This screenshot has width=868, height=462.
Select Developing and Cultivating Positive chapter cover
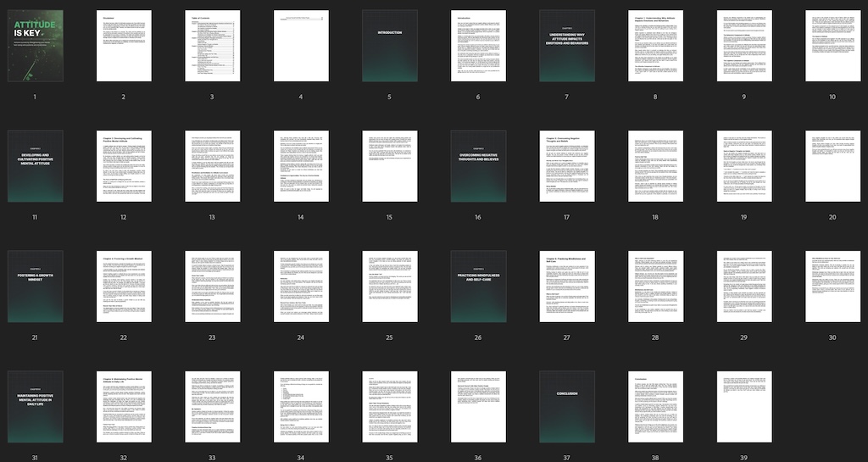coord(35,166)
